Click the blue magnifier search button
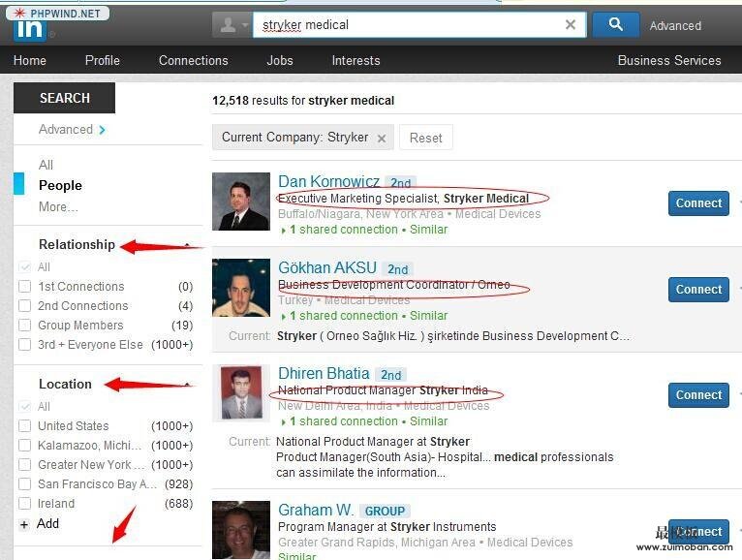 [x=616, y=24]
